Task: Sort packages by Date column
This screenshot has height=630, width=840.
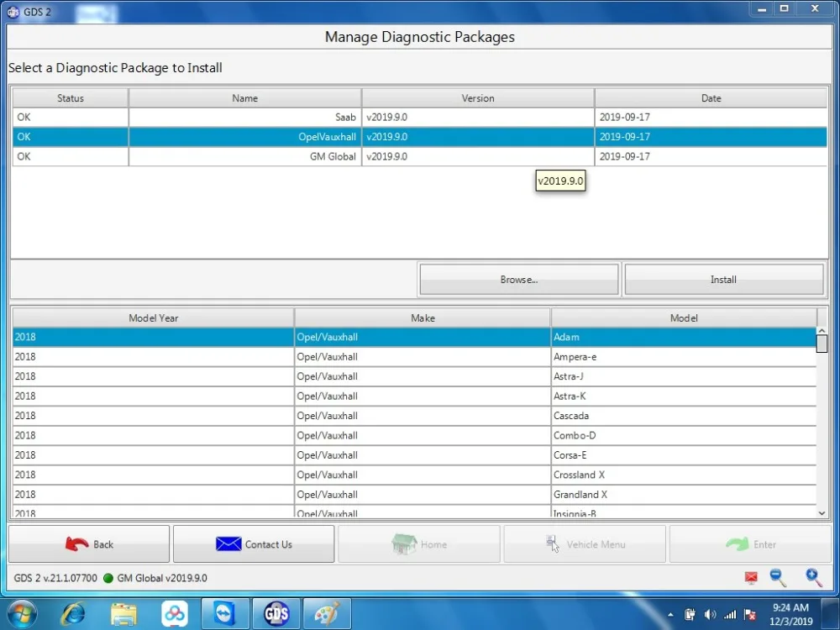Action: 711,98
